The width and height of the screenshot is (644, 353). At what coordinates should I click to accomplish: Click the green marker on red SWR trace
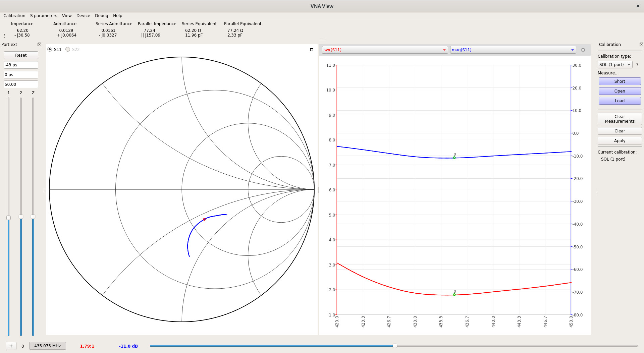point(454,295)
